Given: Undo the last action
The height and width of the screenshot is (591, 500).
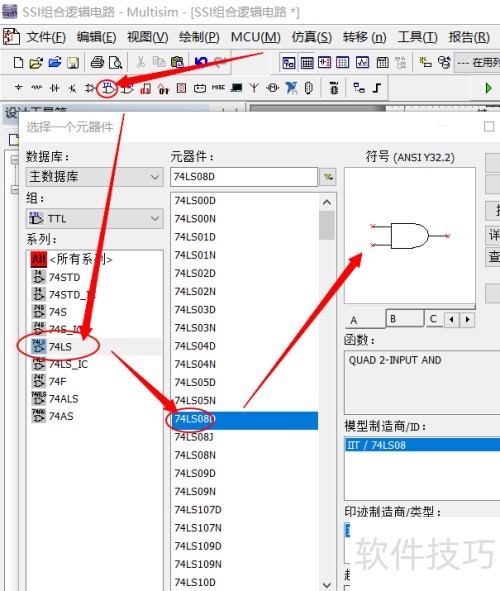Looking at the screenshot, I should (x=201, y=62).
